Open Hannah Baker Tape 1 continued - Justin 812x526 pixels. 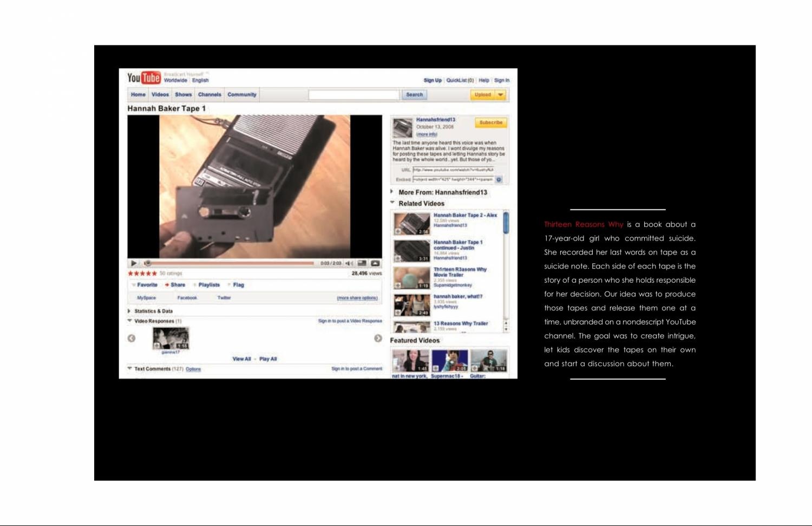(458, 245)
